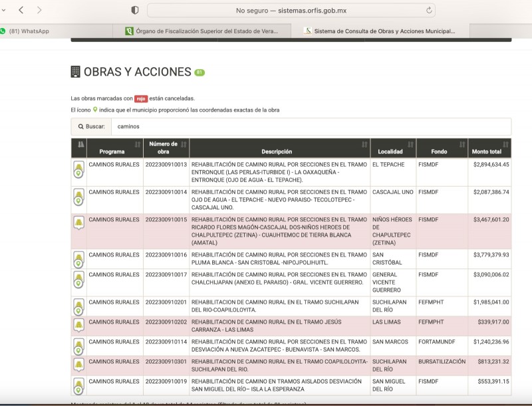
Task: Click amount $1,240,236.96
Action: 491,342
